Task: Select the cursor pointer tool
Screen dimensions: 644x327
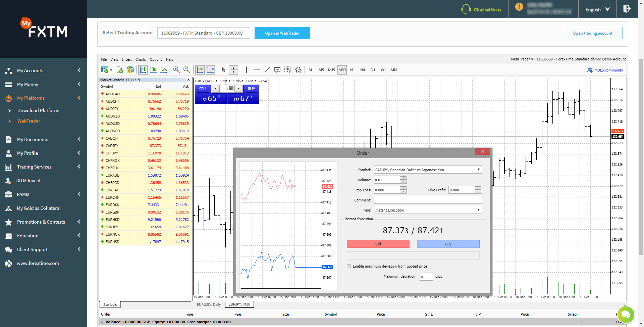Action: coord(224,70)
